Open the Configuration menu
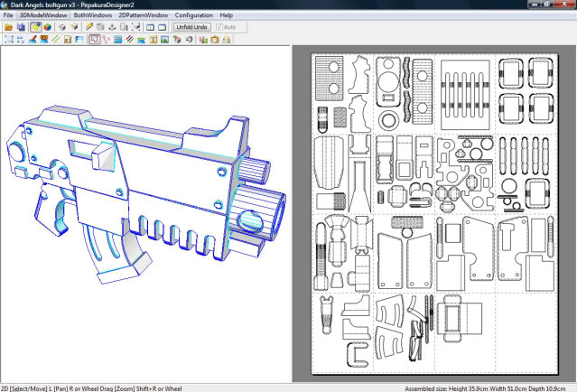This screenshot has width=577, height=392. [193, 15]
